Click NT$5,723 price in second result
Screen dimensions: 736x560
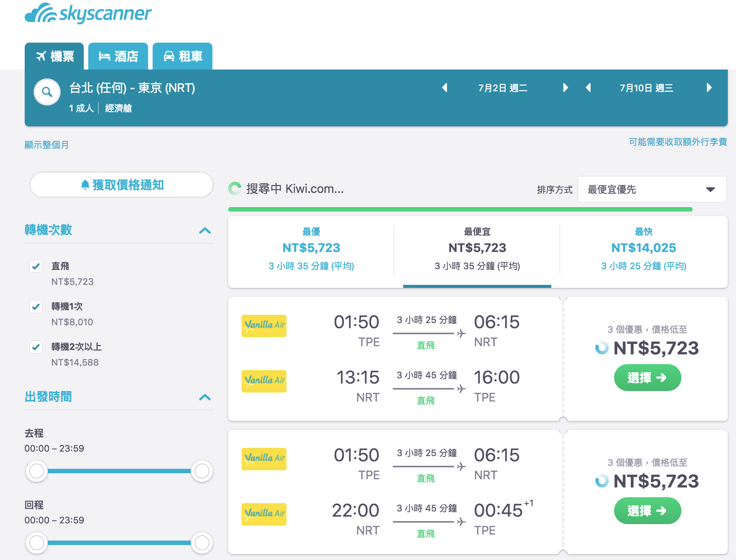tap(656, 481)
